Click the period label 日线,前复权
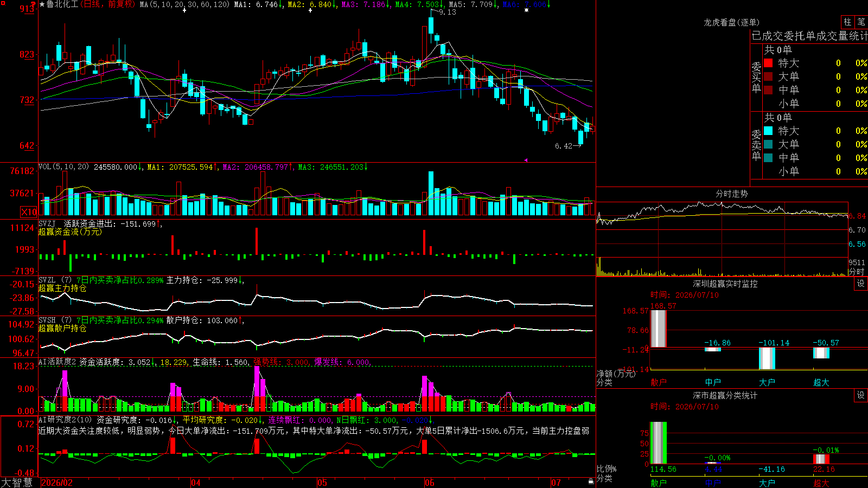This screenshot has height=488, width=868. [x=108, y=4]
